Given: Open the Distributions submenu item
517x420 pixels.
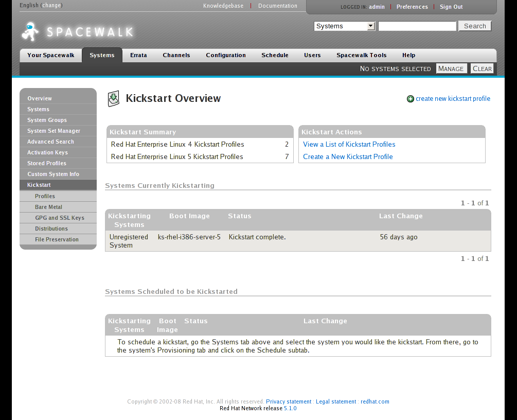Looking at the screenshot, I should (58, 229).
